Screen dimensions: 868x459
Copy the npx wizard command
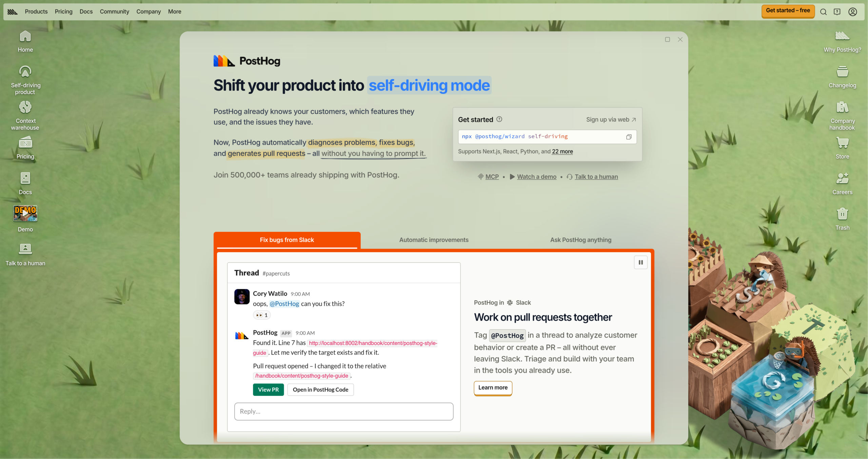click(x=629, y=137)
